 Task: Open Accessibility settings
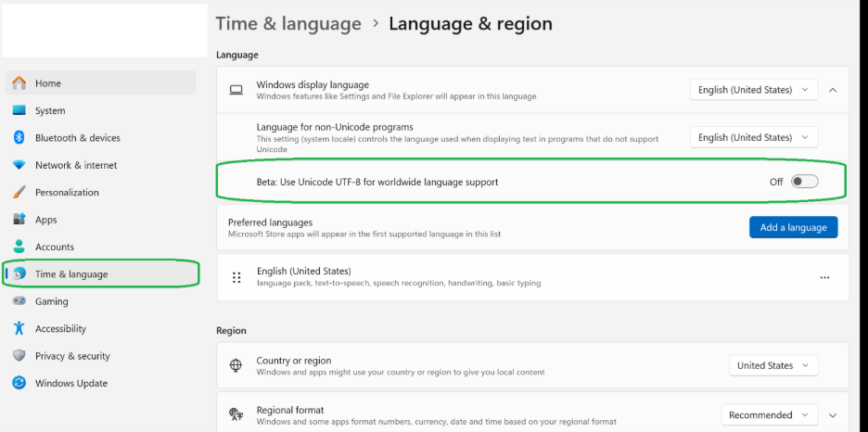tap(101, 328)
